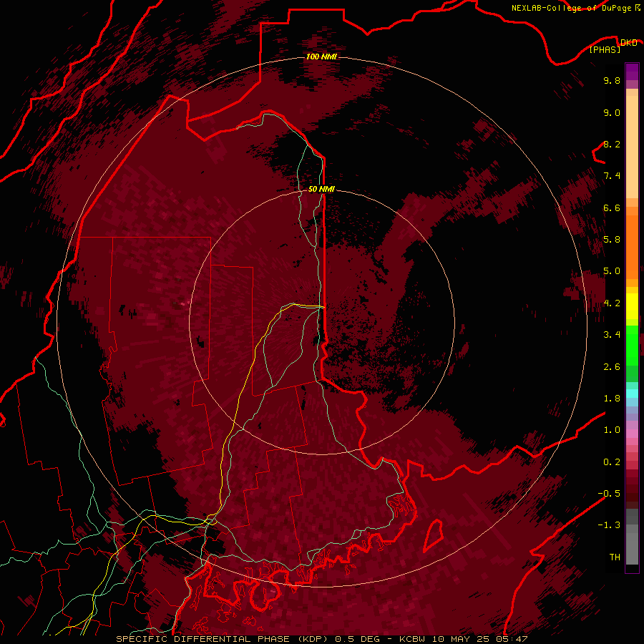
Task: Click the 9.0 value on the color scale
Action: [612, 112]
